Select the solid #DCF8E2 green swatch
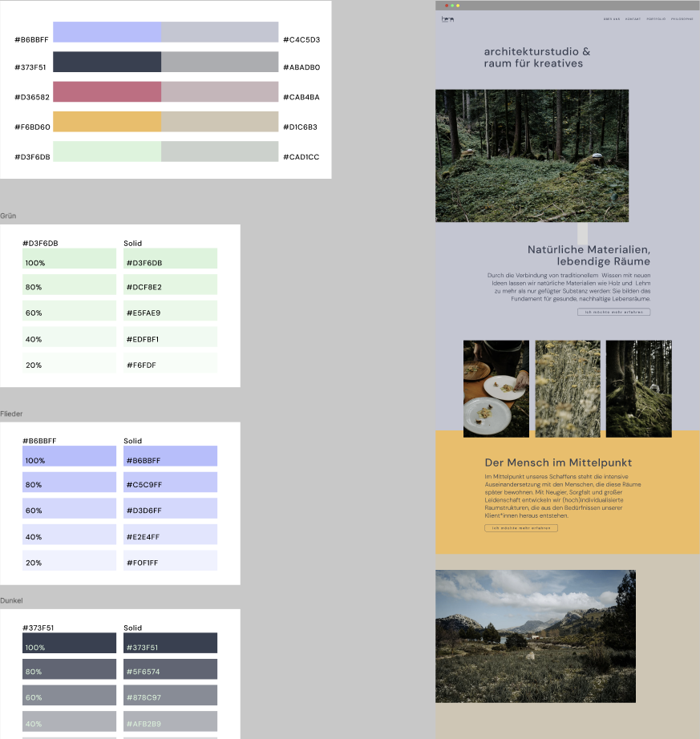The image size is (700, 739). tap(171, 285)
